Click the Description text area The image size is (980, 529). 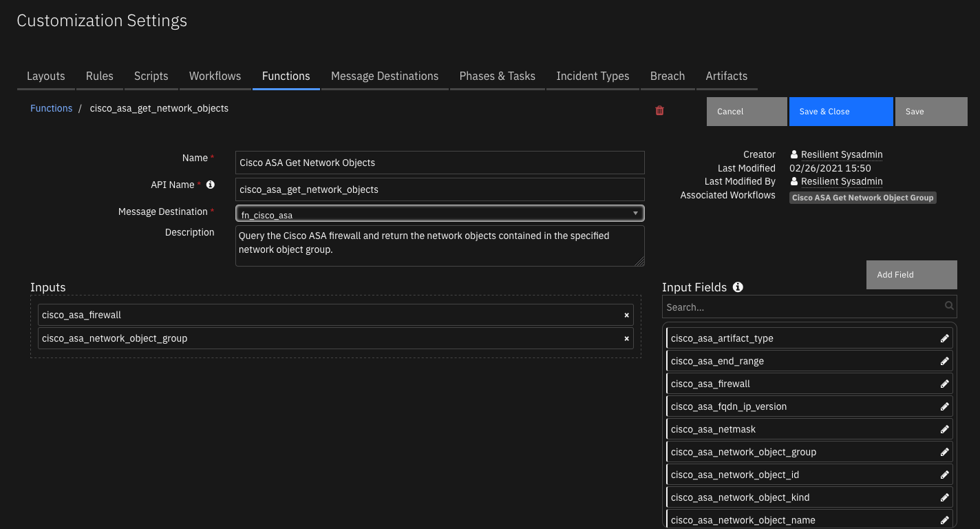(440, 246)
